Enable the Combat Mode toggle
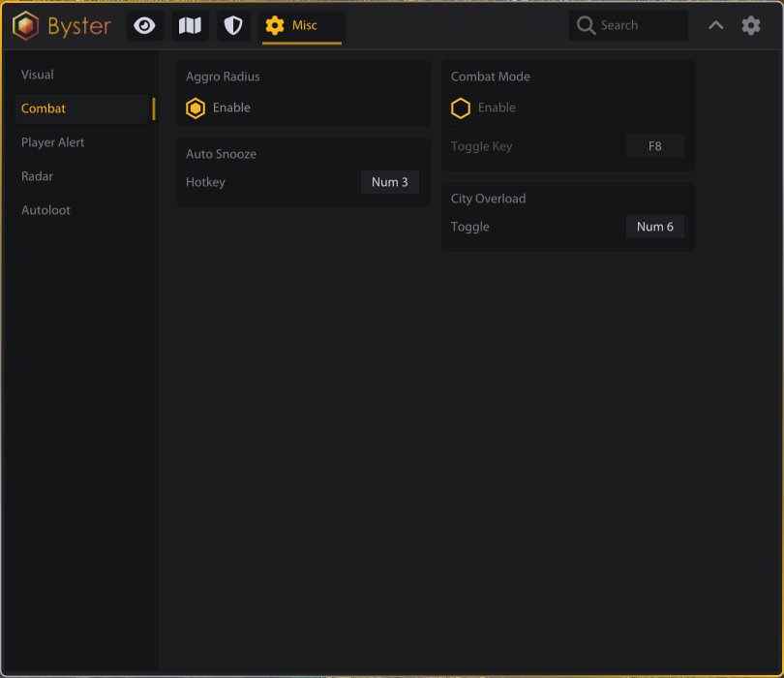Viewport: 784px width, 678px height. 460,108
